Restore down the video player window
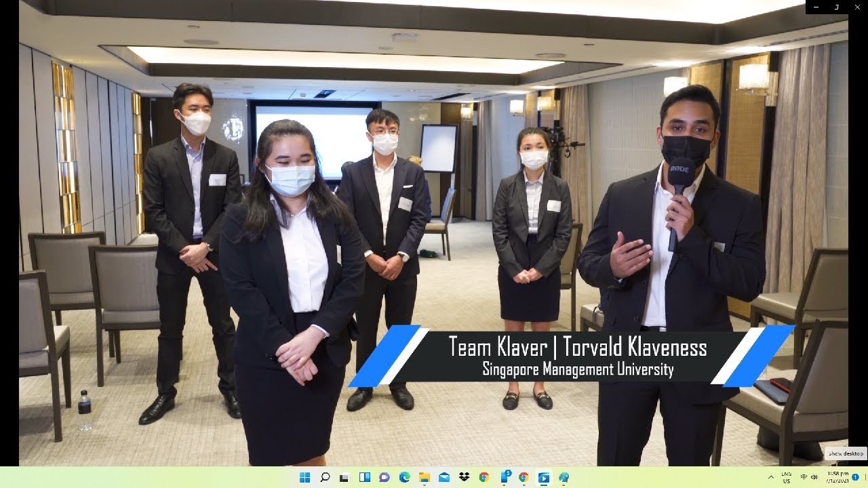This screenshot has width=868, height=488. click(837, 7)
